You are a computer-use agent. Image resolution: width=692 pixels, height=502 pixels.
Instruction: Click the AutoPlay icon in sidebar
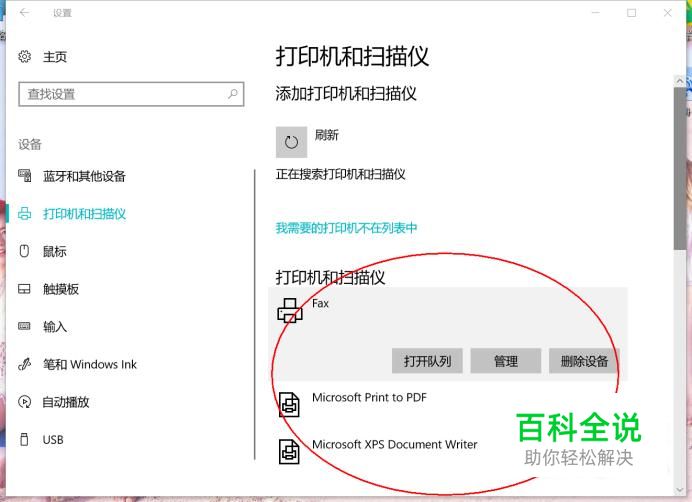[x=24, y=401]
